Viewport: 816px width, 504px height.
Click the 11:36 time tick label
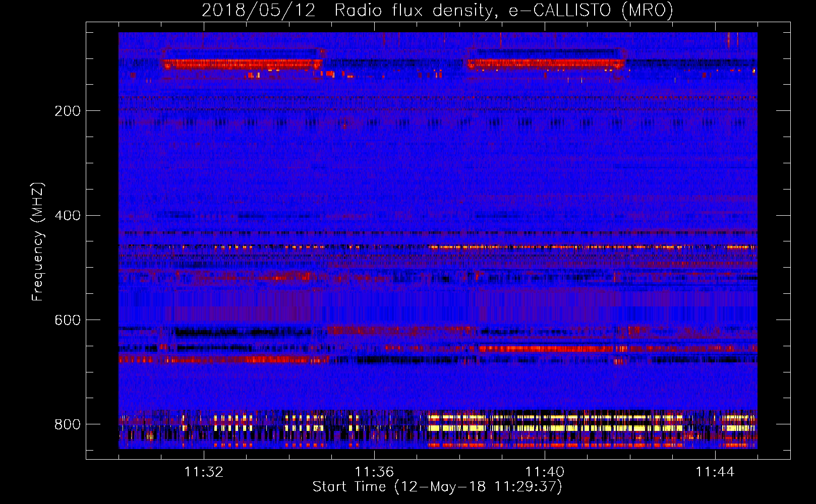[374, 472]
